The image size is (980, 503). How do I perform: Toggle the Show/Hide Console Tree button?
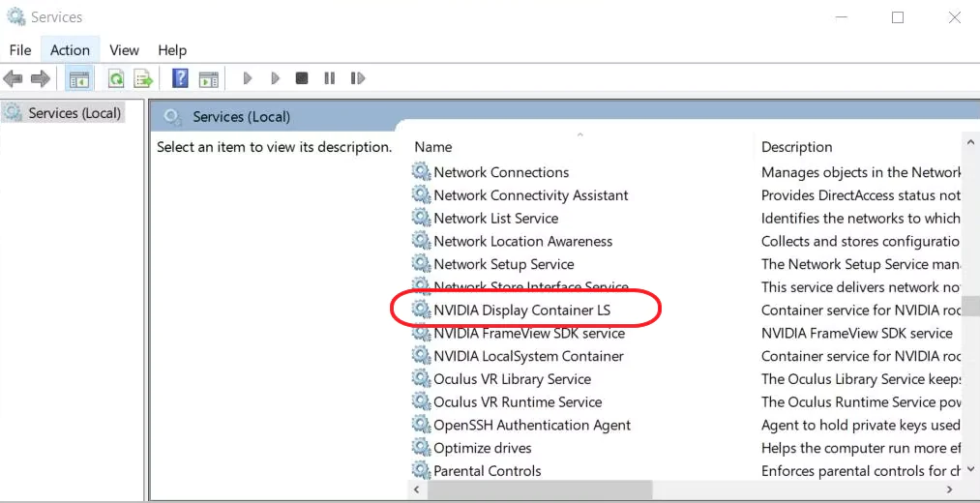coord(78,78)
